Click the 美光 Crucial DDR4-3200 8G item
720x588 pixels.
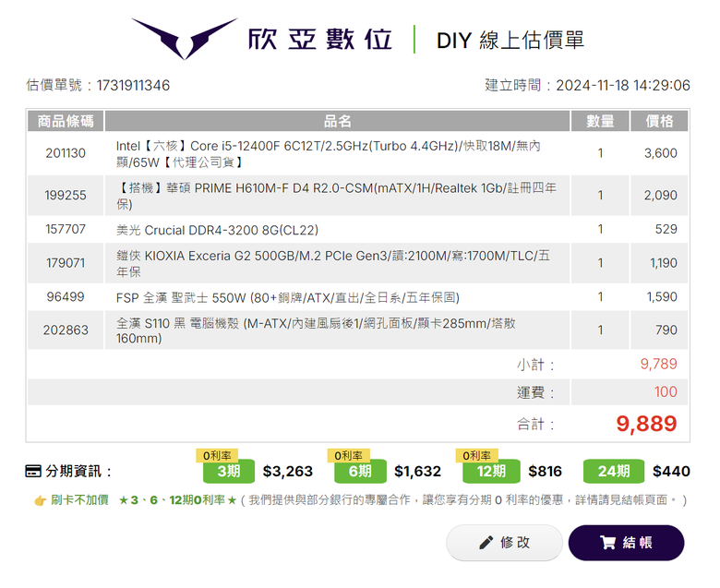[217, 230]
